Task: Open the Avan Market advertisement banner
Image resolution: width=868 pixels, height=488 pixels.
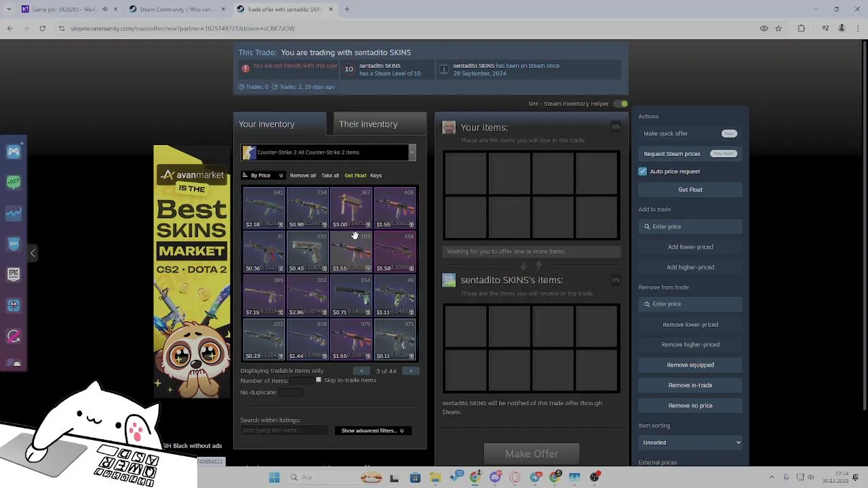Action: click(x=192, y=271)
